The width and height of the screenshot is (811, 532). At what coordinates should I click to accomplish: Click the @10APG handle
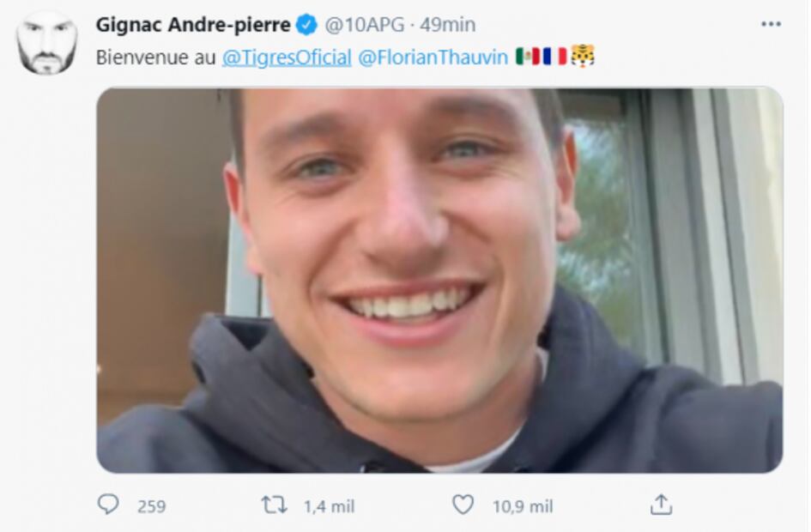tap(365, 25)
